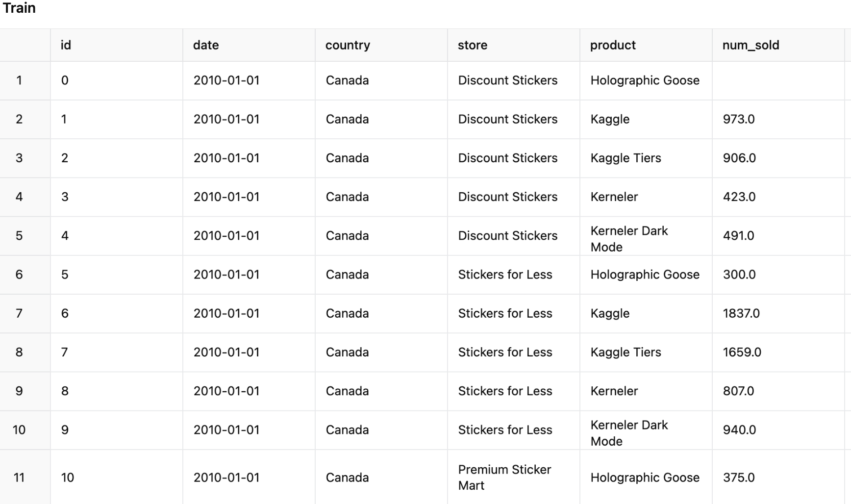Click num_sold value 1837.0
Screen dimensions: 851x504
(741, 313)
